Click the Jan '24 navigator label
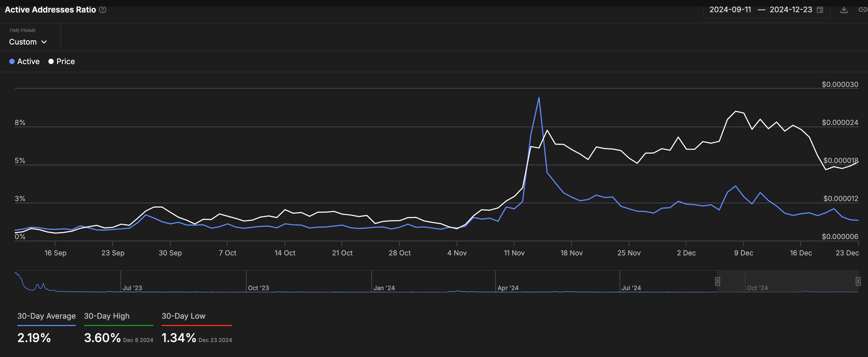Image resolution: width=868 pixels, height=357 pixels. tap(384, 288)
